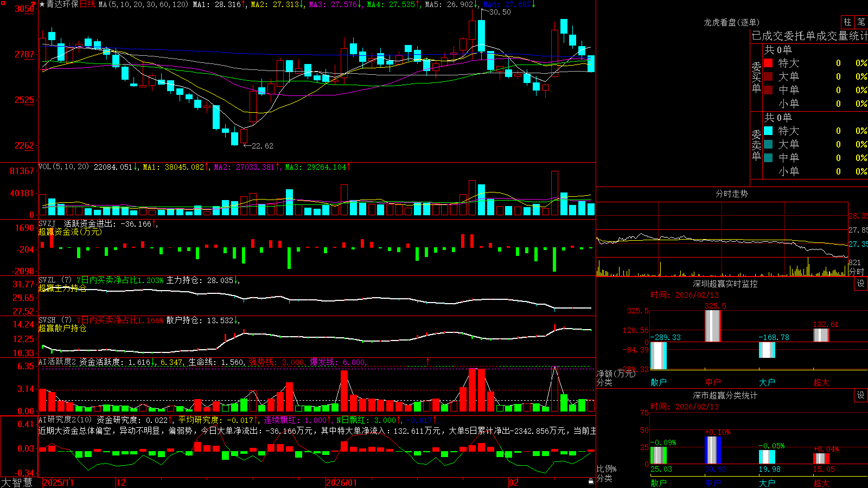Click the 30.50 high price candlestick label
868x488 pixels.
(x=499, y=12)
